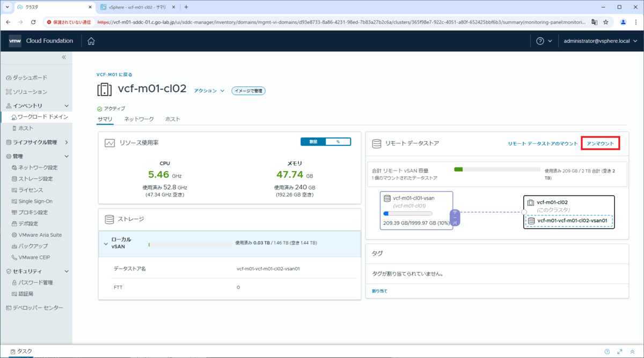Viewport: 644px width, 358px height.
Task: Maximize the タスク panel with the rightmost icon
Action: point(633,352)
